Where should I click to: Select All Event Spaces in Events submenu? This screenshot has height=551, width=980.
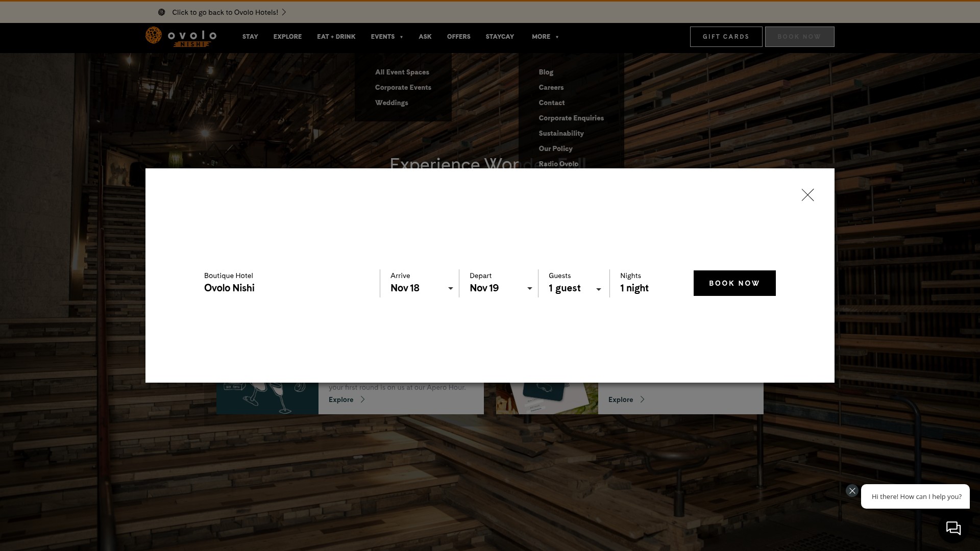402,72
